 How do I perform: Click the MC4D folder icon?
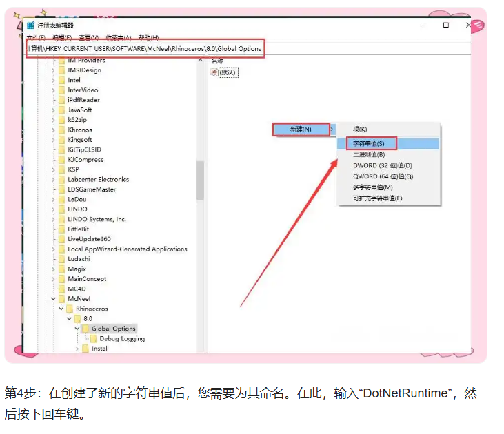point(61,289)
